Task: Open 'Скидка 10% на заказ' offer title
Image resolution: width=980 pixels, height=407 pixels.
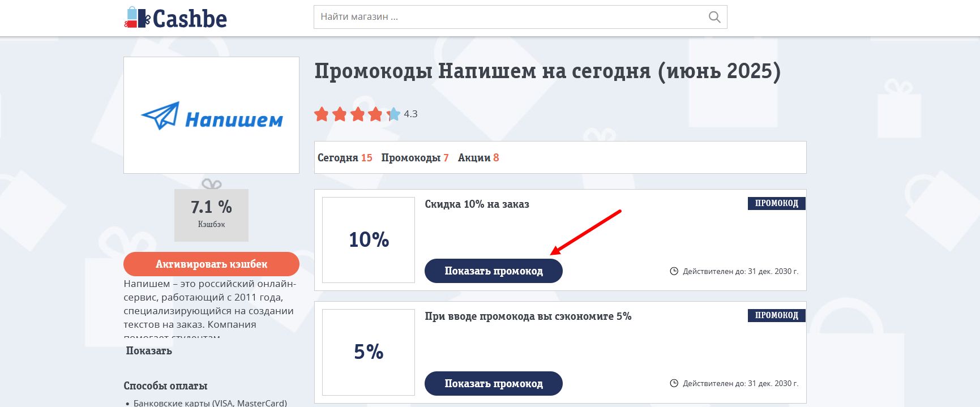Action: (477, 204)
